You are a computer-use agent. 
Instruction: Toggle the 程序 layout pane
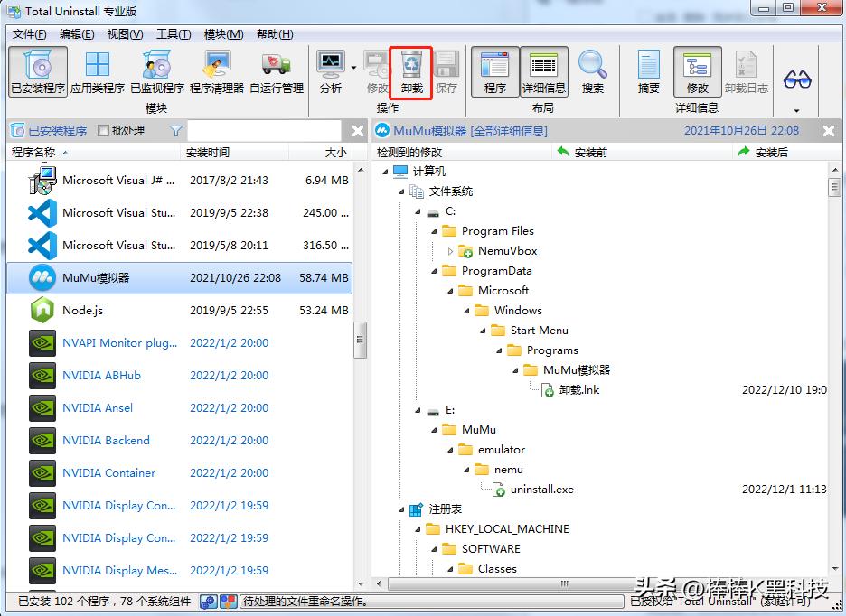494,71
